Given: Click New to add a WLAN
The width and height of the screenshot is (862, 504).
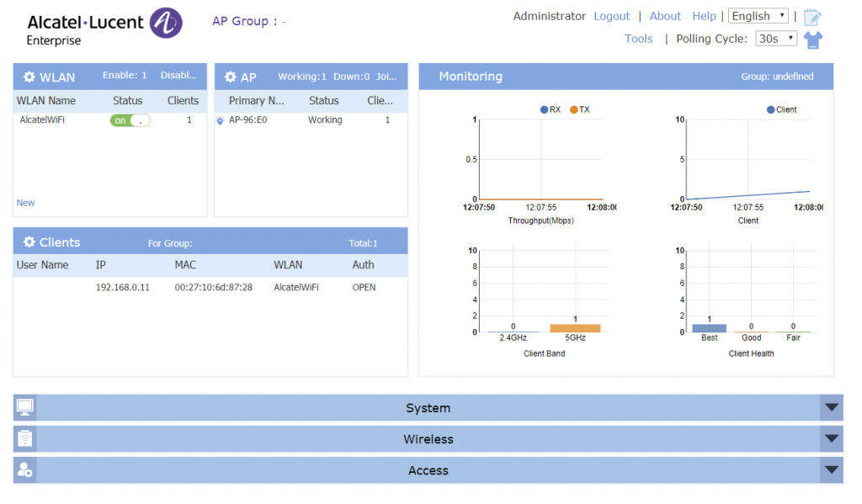Looking at the screenshot, I should click(x=26, y=203).
